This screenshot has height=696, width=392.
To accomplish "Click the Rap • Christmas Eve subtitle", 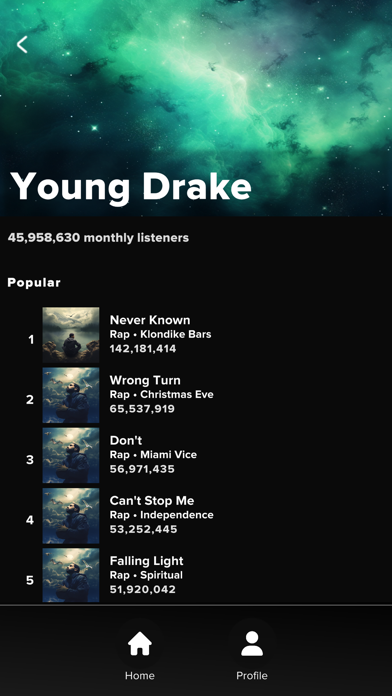I will click(162, 395).
